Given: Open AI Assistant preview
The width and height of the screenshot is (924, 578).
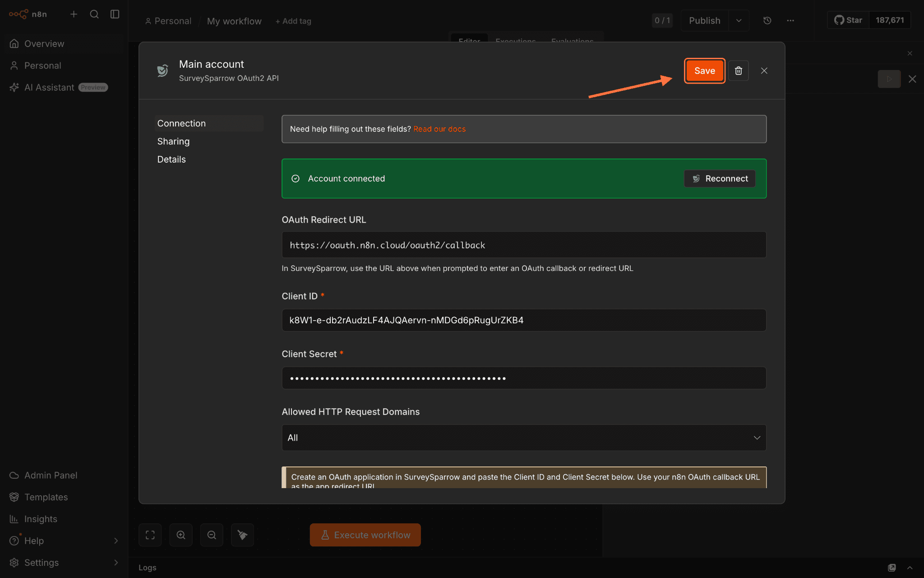Looking at the screenshot, I should 65,87.
